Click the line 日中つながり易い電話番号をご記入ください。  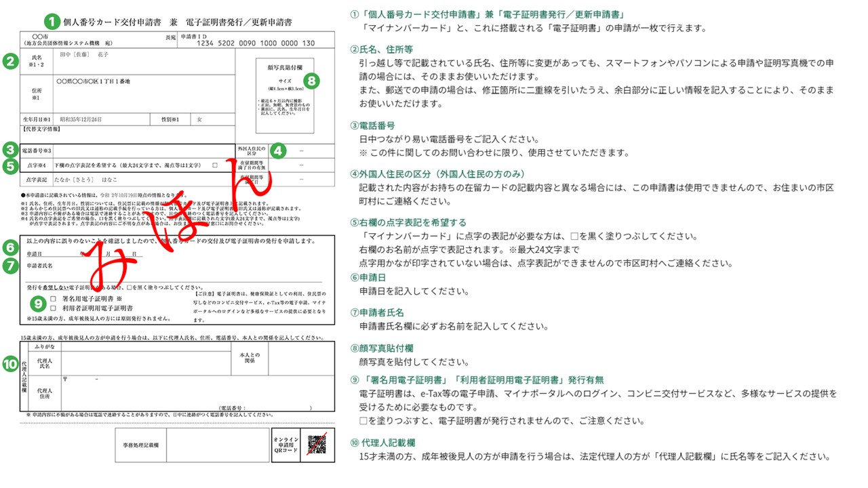point(452,139)
